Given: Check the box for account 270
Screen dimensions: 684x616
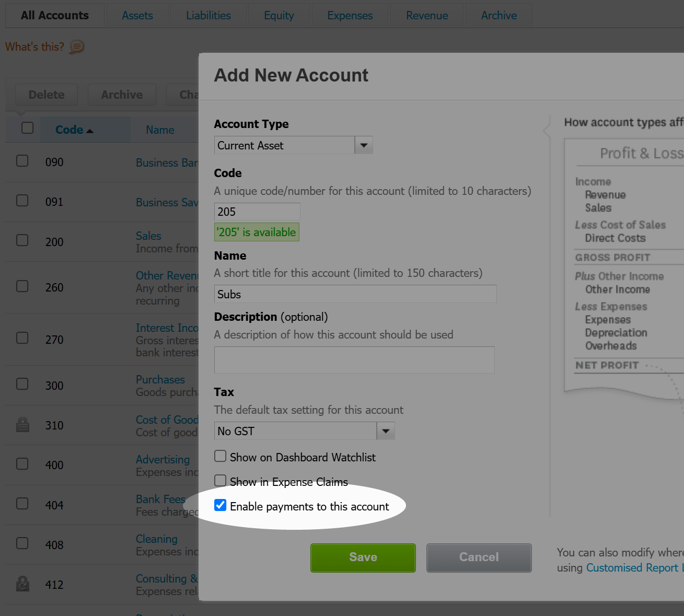Looking at the screenshot, I should click(22, 338).
